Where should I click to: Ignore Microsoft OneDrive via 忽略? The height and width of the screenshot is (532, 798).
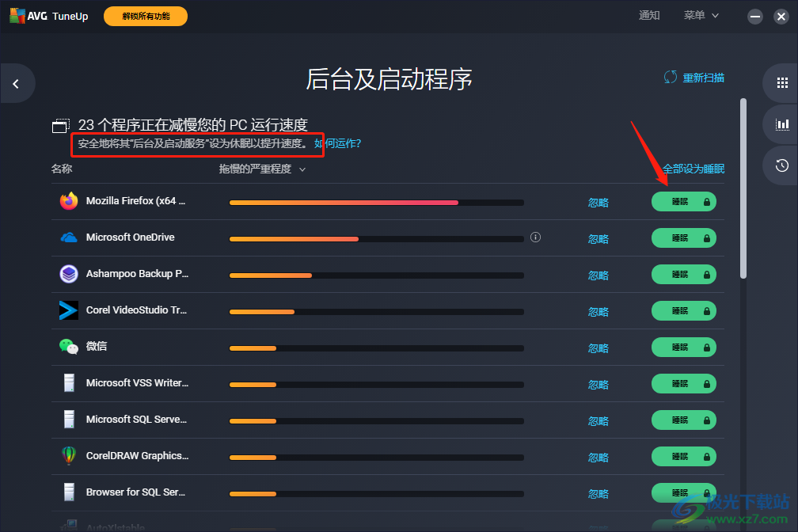(598, 239)
